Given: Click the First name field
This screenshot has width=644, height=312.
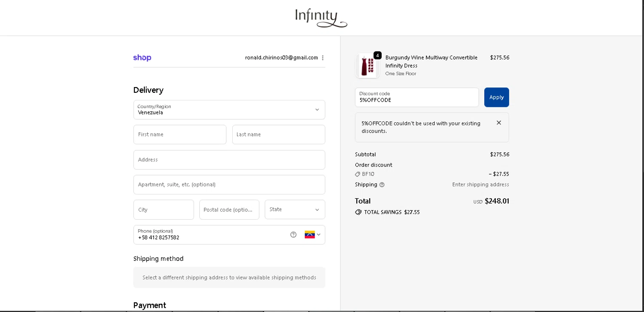Looking at the screenshot, I should tap(180, 135).
